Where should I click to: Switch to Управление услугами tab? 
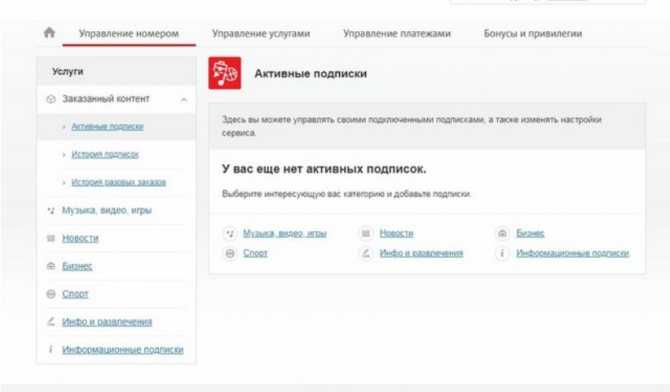coord(261,33)
